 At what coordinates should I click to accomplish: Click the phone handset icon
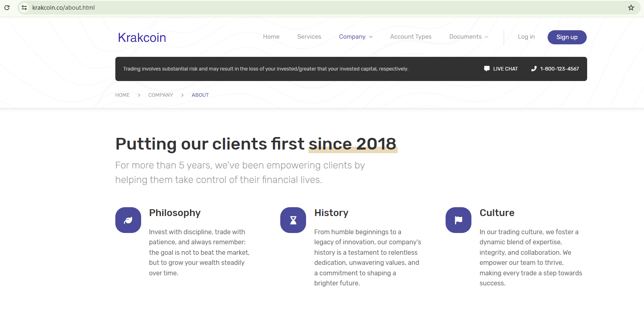(x=534, y=69)
